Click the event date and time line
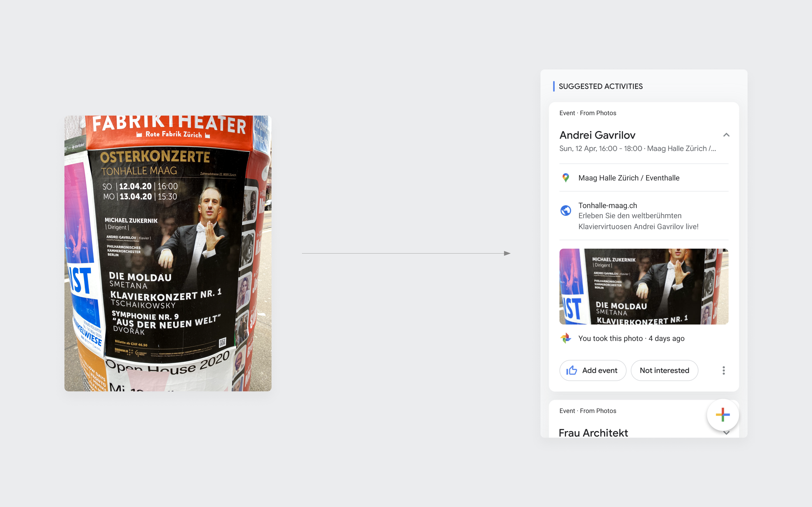This screenshot has height=507, width=812. (x=637, y=149)
